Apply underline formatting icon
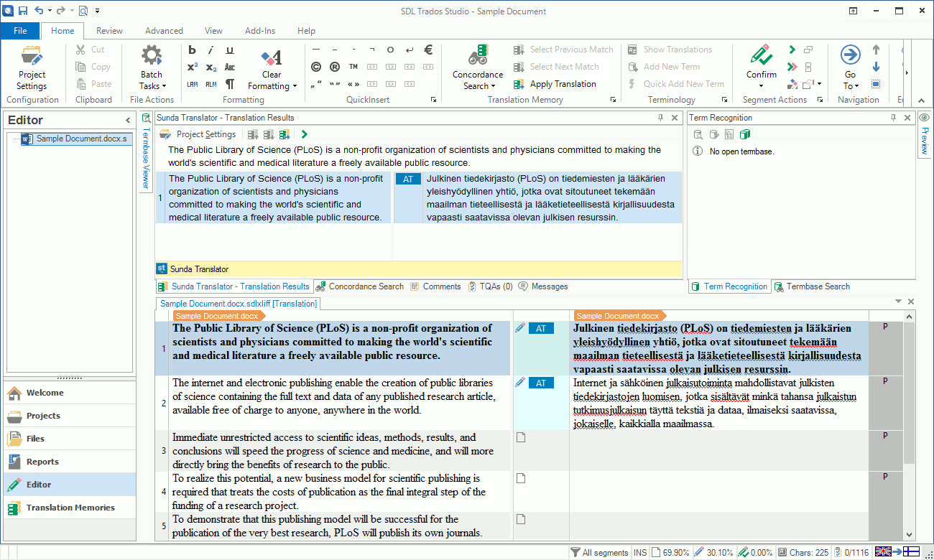 tap(230, 50)
